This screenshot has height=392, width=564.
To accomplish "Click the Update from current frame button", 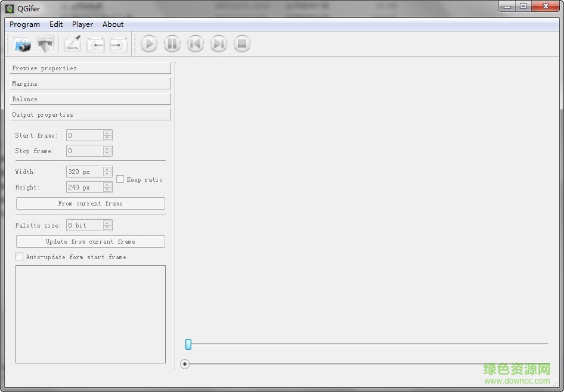I will tap(90, 241).
